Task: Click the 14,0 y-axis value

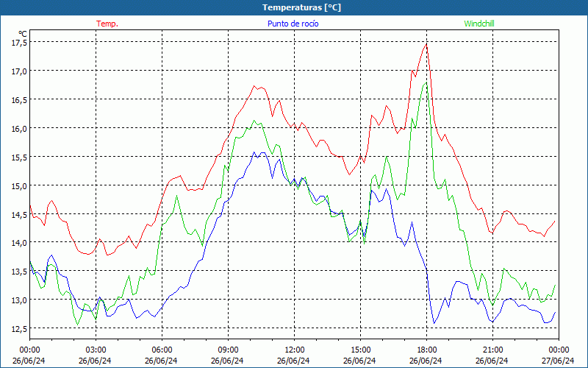Action: tap(19, 243)
